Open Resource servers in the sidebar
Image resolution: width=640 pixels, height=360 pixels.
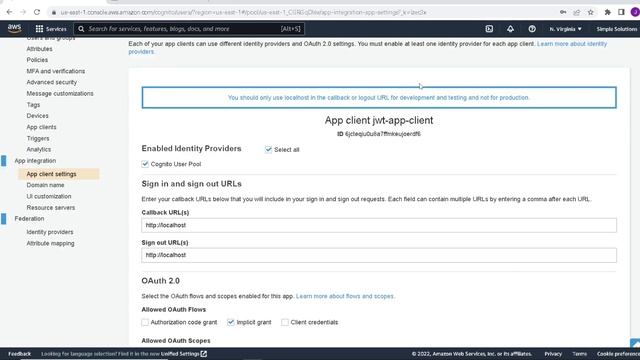[51, 207]
